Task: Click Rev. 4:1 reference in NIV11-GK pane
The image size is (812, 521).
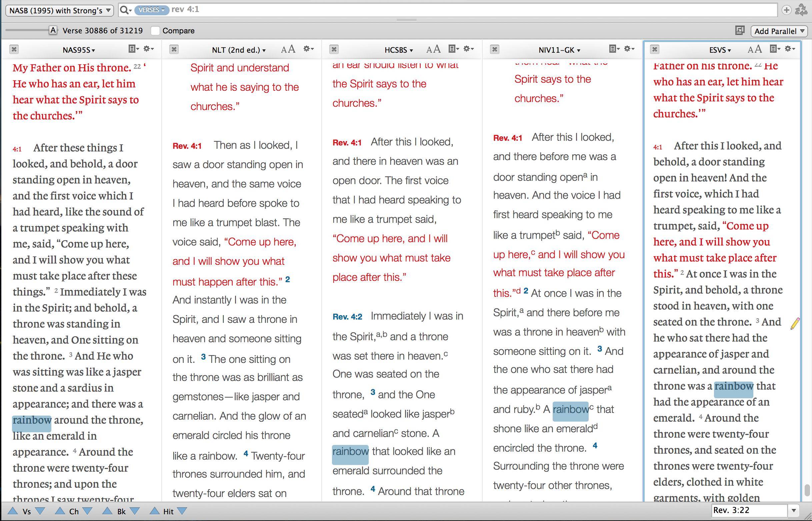Action: pos(507,138)
